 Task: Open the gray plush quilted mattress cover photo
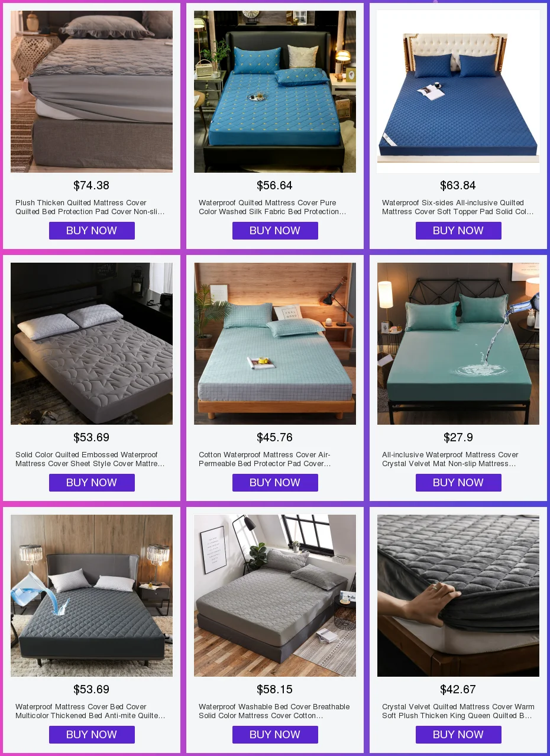pos(92,92)
